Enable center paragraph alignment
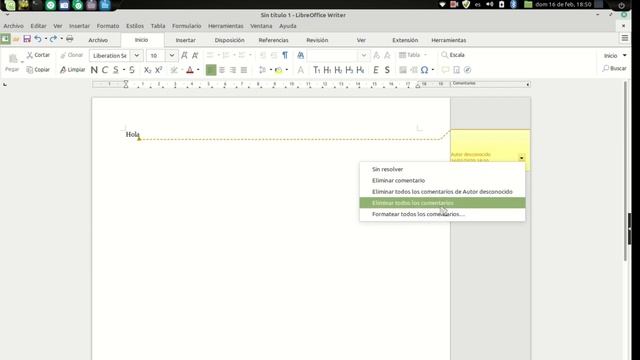Image resolution: width=640 pixels, height=360 pixels. pos(222,70)
